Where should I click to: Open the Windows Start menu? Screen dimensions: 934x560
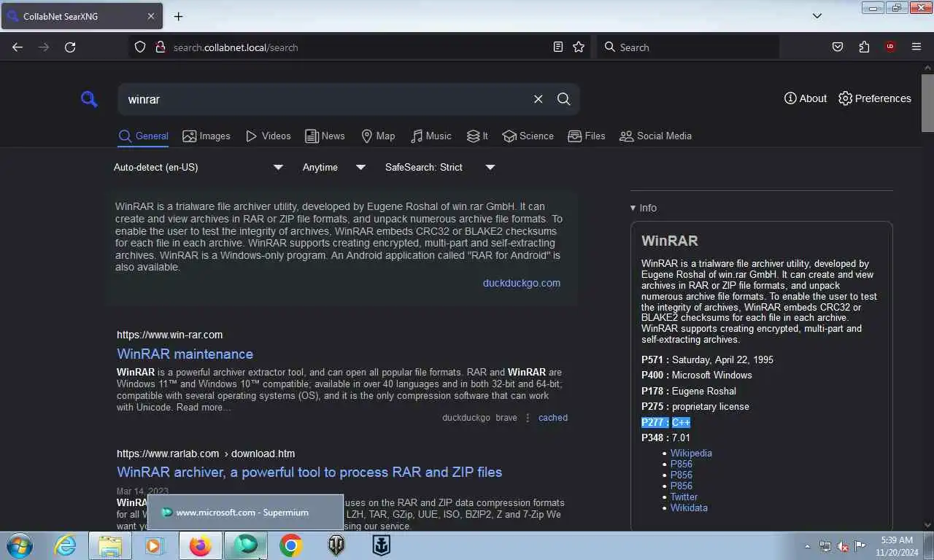point(19,545)
